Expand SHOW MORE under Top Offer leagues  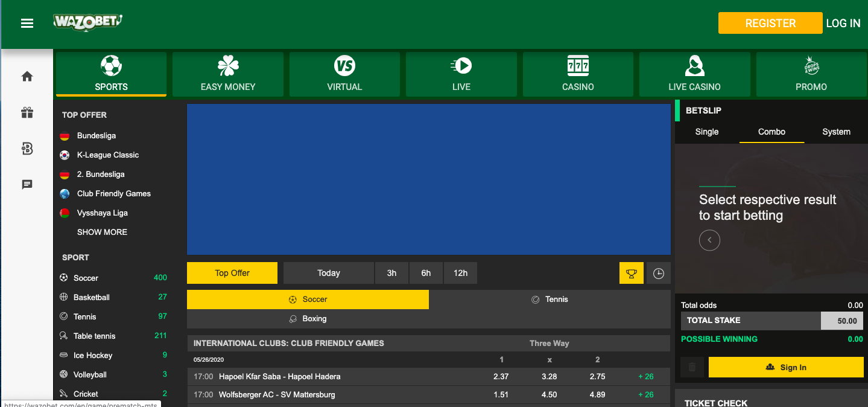(103, 232)
